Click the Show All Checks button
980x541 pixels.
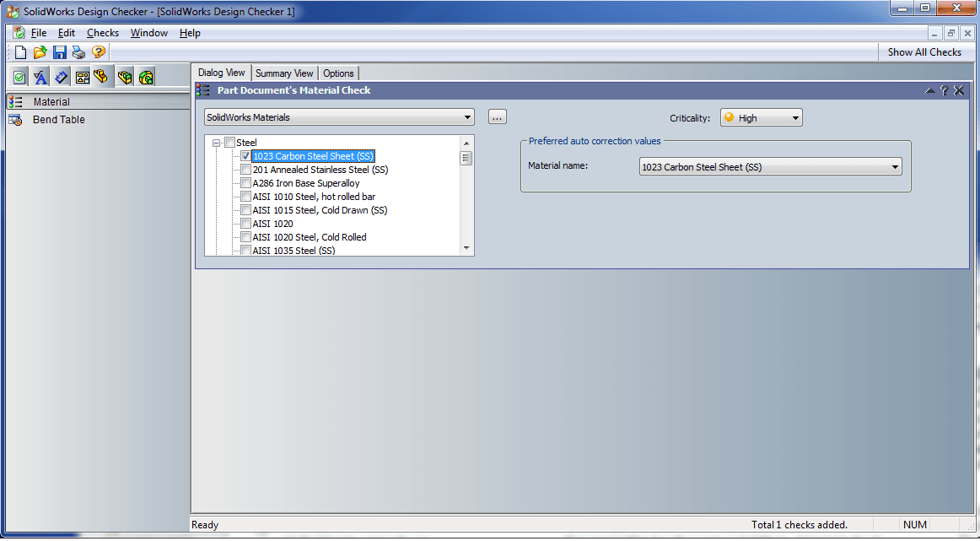click(x=924, y=52)
